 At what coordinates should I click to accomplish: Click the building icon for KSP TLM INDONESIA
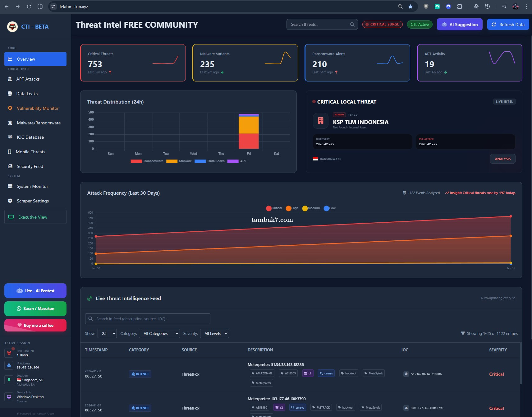[321, 121]
